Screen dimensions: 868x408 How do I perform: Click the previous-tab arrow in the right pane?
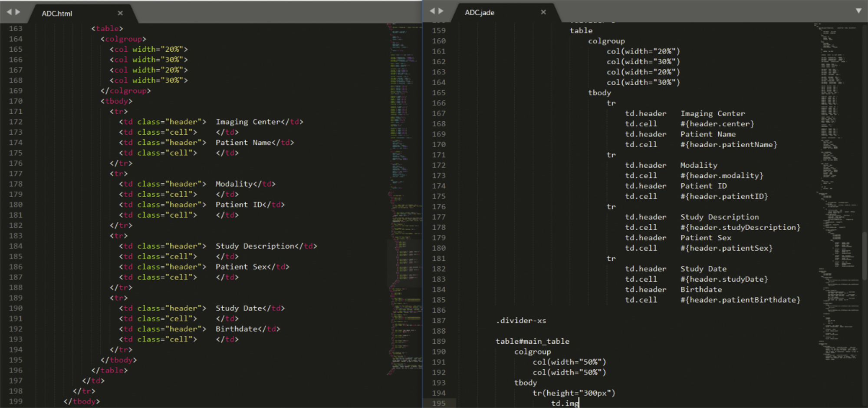coord(432,11)
